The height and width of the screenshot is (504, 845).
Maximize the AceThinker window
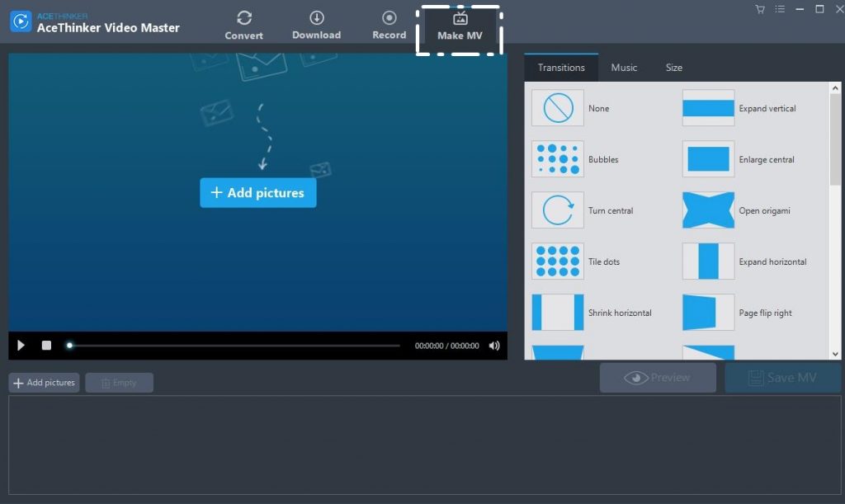click(x=819, y=9)
